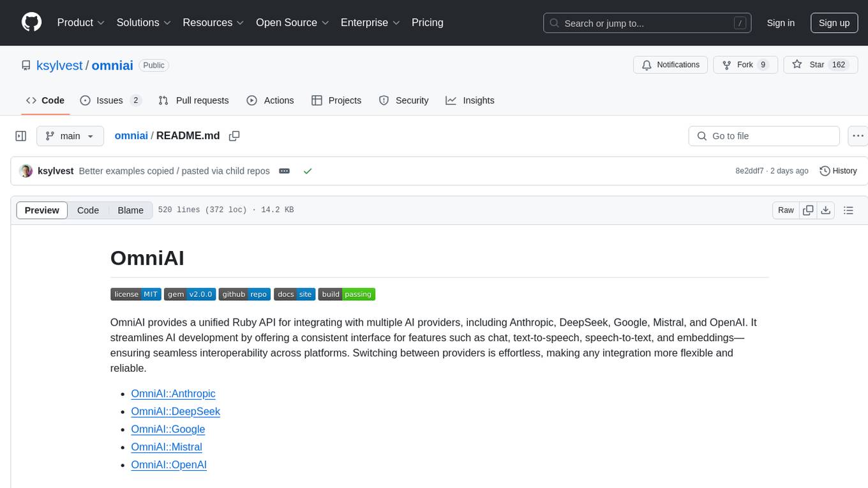This screenshot has height=488, width=868.
Task: Click the license MIT badge
Action: click(136, 294)
